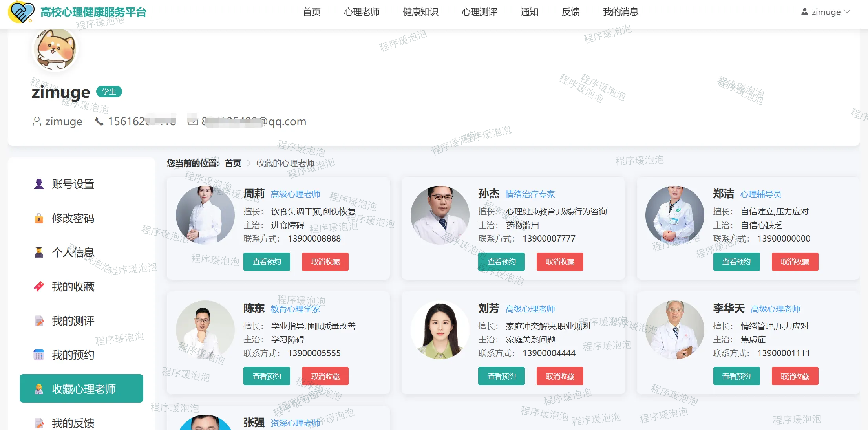This screenshot has width=868, height=430.
Task: Expand the zimuge user dropdown arrow
Action: point(847,12)
